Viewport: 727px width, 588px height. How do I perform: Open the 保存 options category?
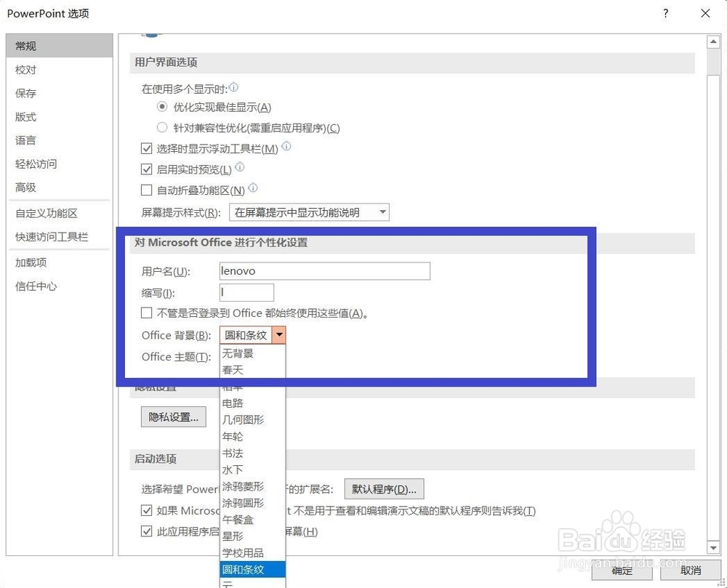coord(60,93)
